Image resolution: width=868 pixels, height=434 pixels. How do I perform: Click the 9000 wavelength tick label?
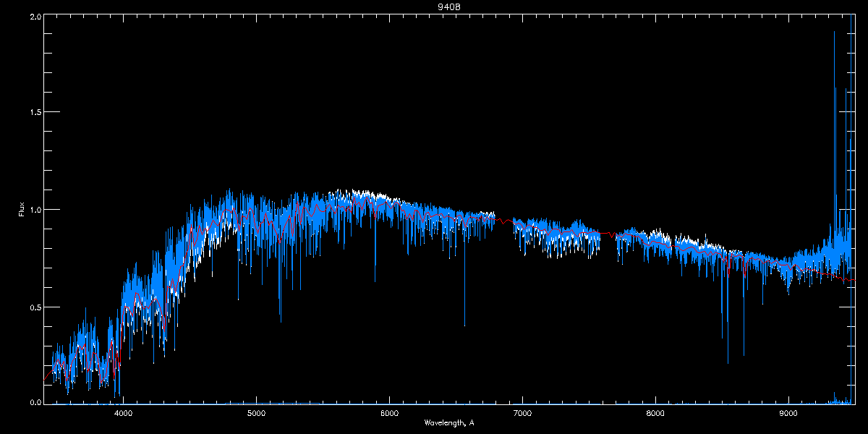point(788,414)
